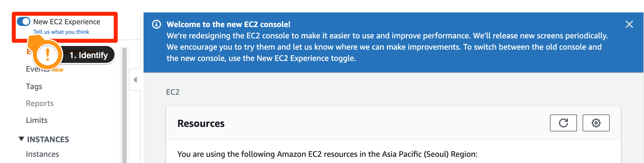This screenshot has width=644, height=163.
Task: Dismiss the welcome banner with the X icon
Action: 629,24
